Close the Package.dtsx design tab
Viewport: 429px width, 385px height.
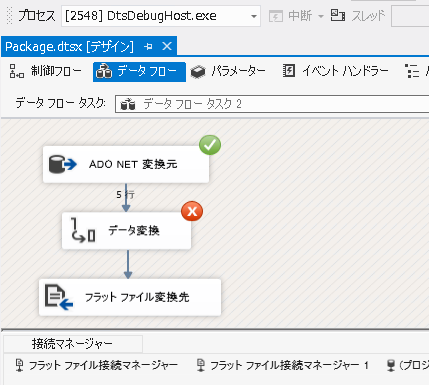click(x=167, y=46)
